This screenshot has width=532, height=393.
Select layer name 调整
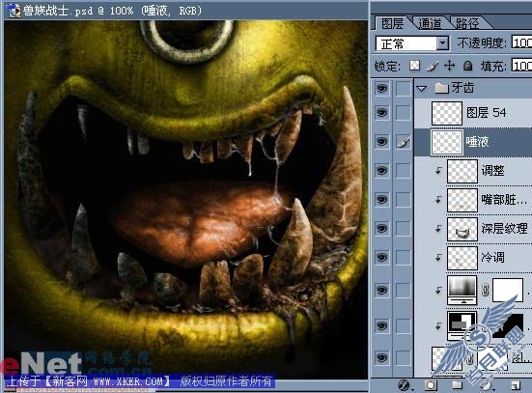pos(492,170)
